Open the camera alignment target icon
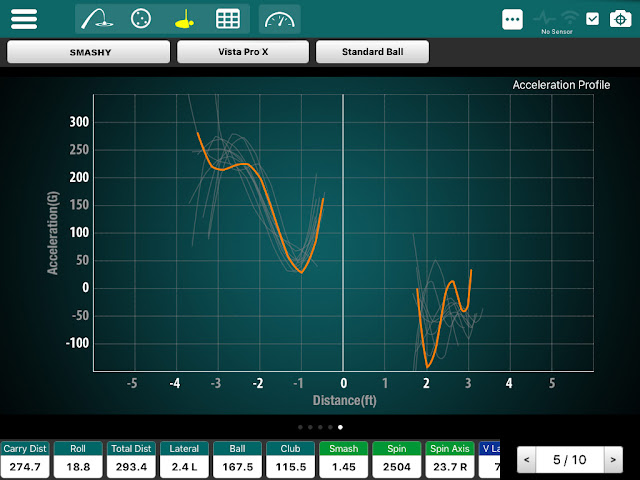Screen dimensions: 640x480 620,19
